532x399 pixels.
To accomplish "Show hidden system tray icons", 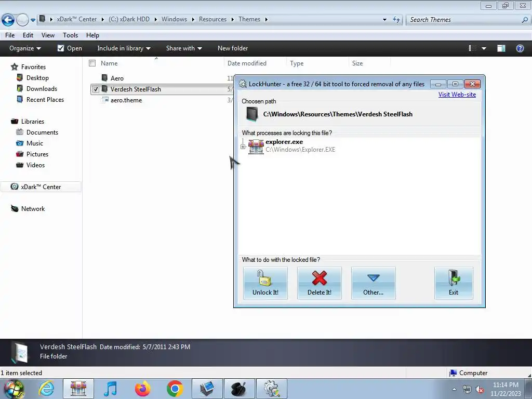I will 454,390.
